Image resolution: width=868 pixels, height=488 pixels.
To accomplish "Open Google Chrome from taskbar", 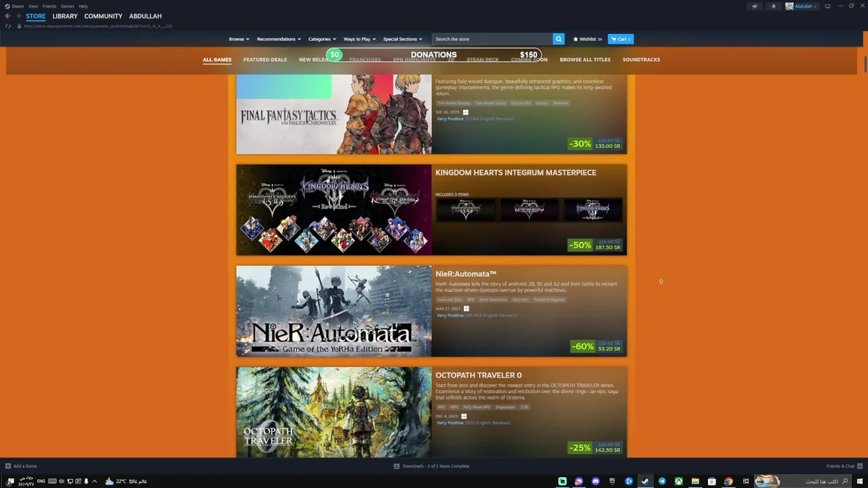I will click(x=728, y=481).
